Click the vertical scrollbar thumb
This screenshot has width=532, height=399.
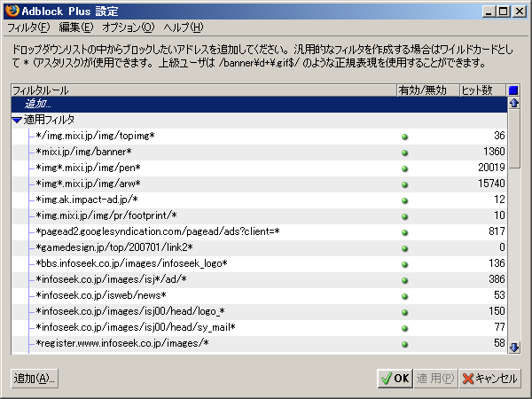point(514,138)
